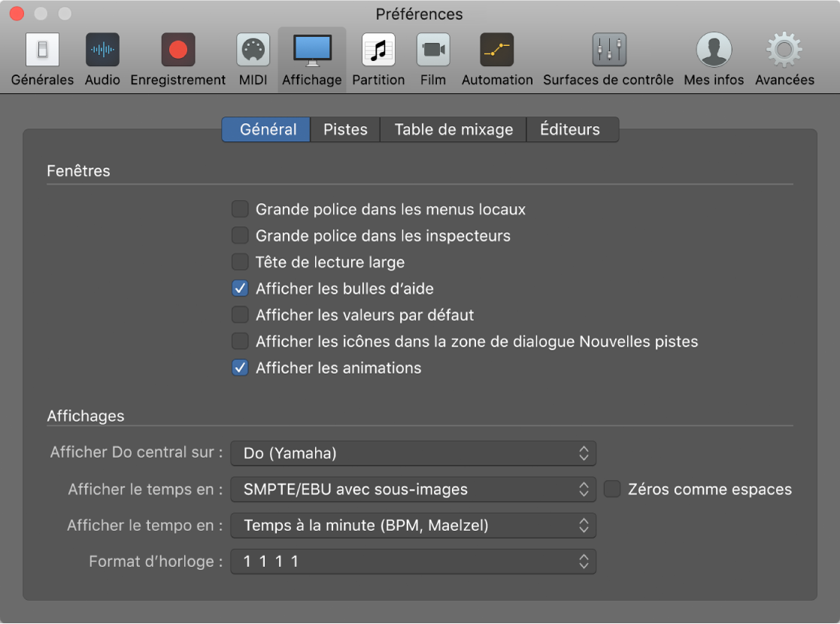Switch to the Pistes tab

pyautogui.click(x=345, y=129)
